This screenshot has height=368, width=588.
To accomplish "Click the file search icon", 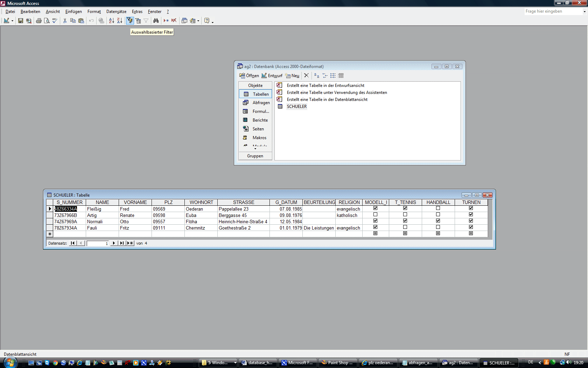I will pos(29,21).
